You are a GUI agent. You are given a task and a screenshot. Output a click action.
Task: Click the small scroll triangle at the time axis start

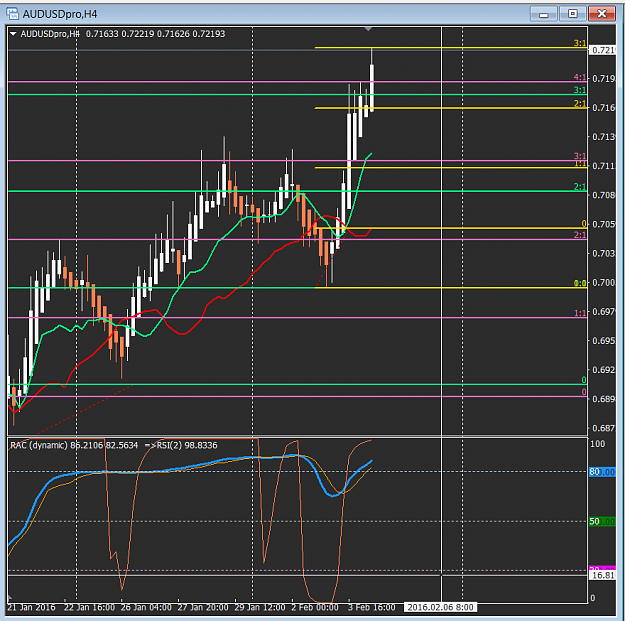tap(10, 597)
